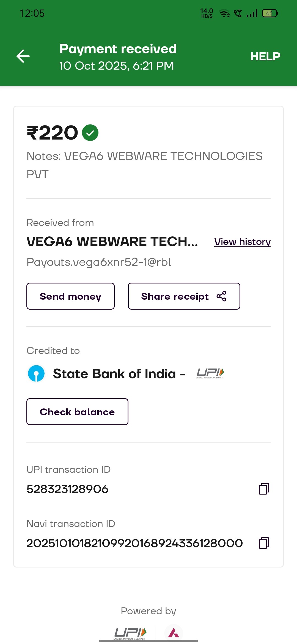The height and width of the screenshot is (644, 297).
Task: Tap the Share receipt button
Action: (x=184, y=296)
